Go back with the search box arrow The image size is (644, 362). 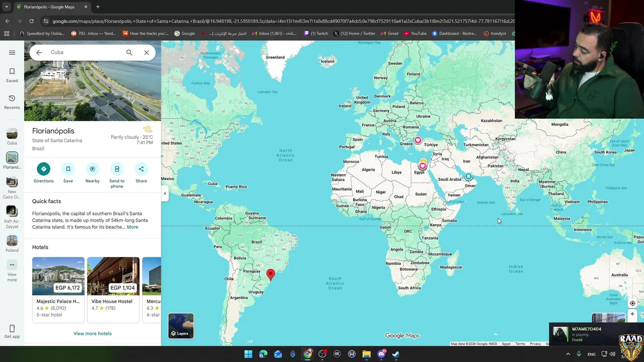39,52
